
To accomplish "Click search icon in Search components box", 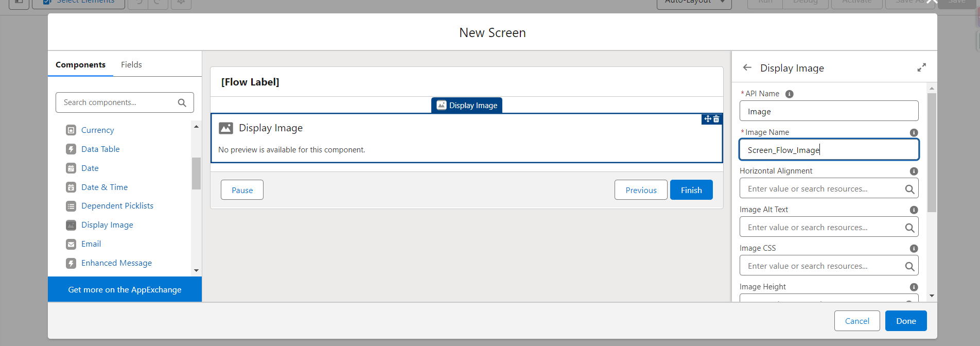I will [x=182, y=102].
